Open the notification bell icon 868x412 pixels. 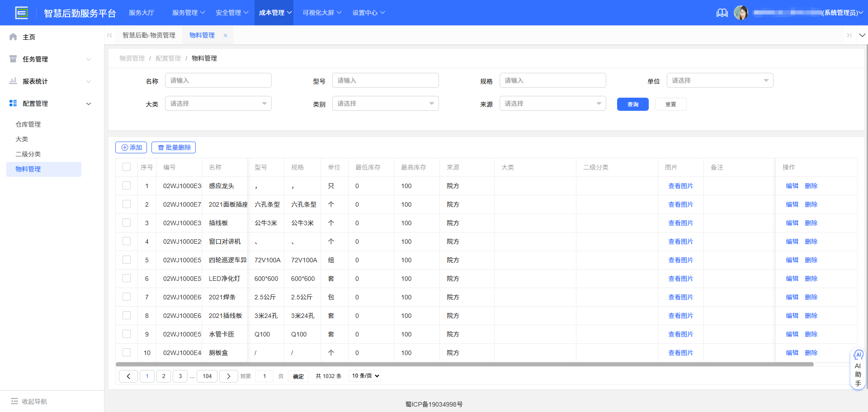point(722,13)
